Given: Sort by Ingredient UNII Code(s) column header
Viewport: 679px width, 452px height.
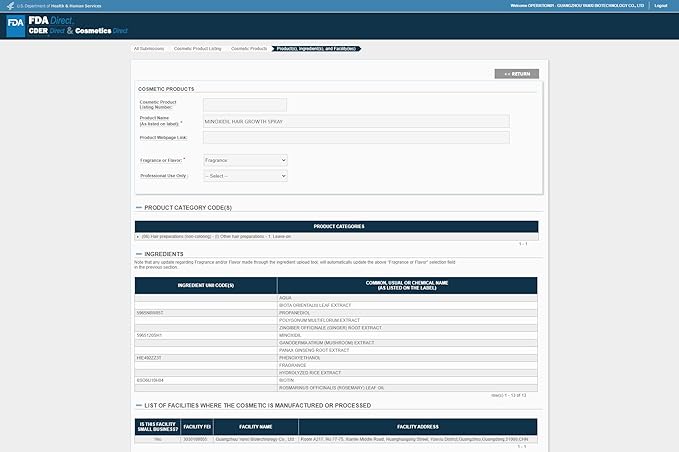Looking at the screenshot, I should tap(206, 286).
